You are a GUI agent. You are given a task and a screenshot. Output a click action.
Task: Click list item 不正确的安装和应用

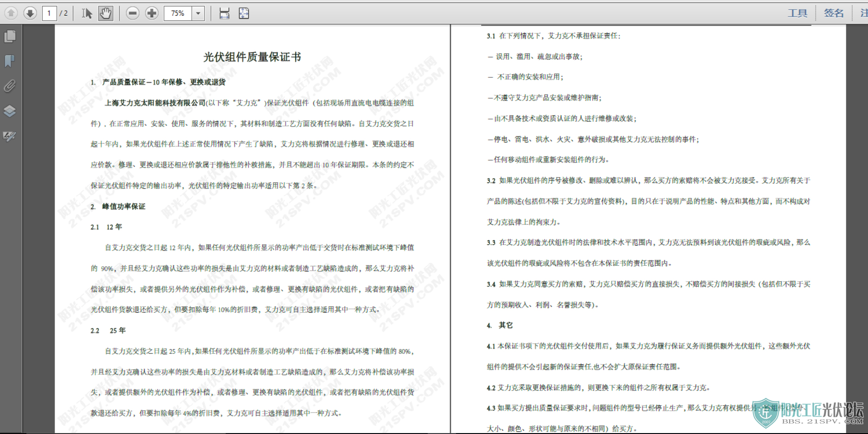click(x=525, y=77)
